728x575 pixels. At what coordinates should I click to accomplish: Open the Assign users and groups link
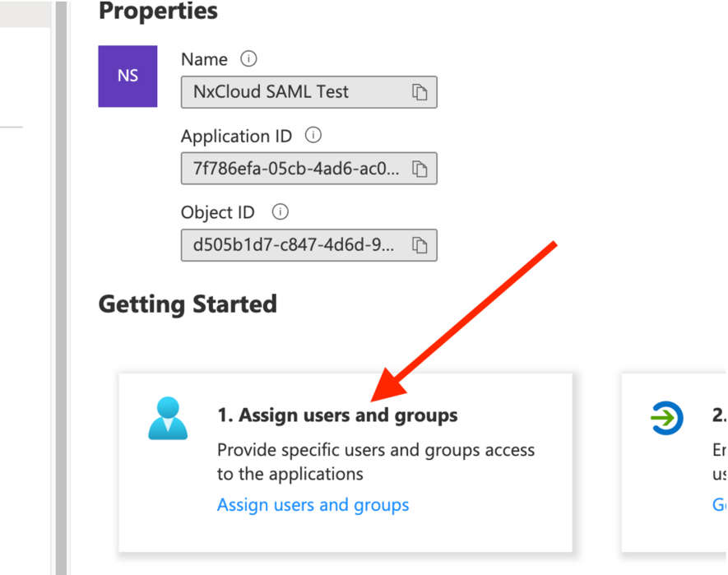313,504
